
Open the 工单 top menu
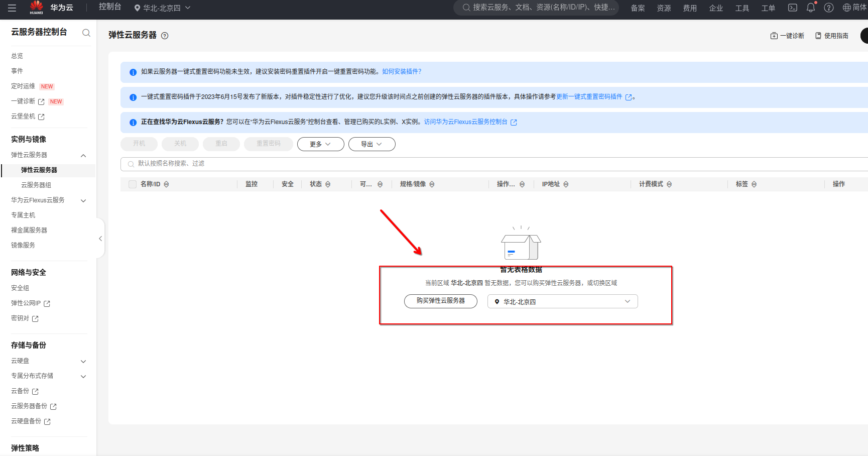coord(768,8)
